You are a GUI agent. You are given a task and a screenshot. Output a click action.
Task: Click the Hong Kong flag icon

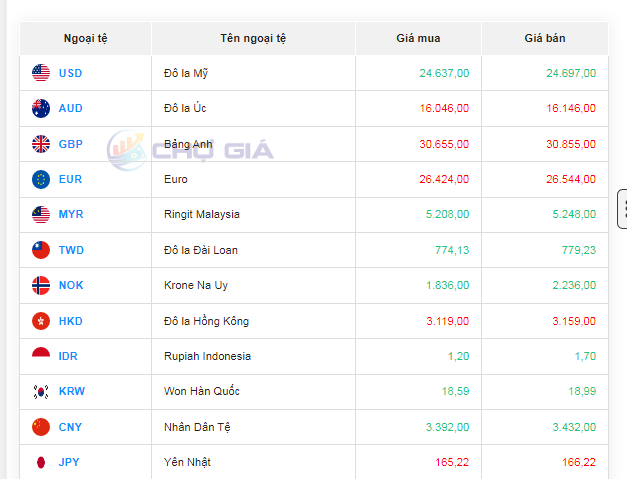(x=41, y=321)
